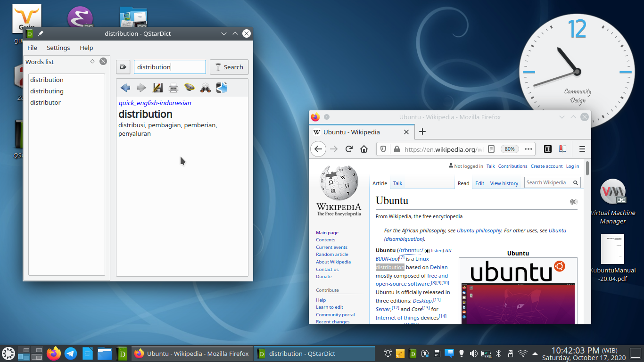Open the Contributions link on Wikipedia
The image size is (644, 362).
click(x=512, y=166)
